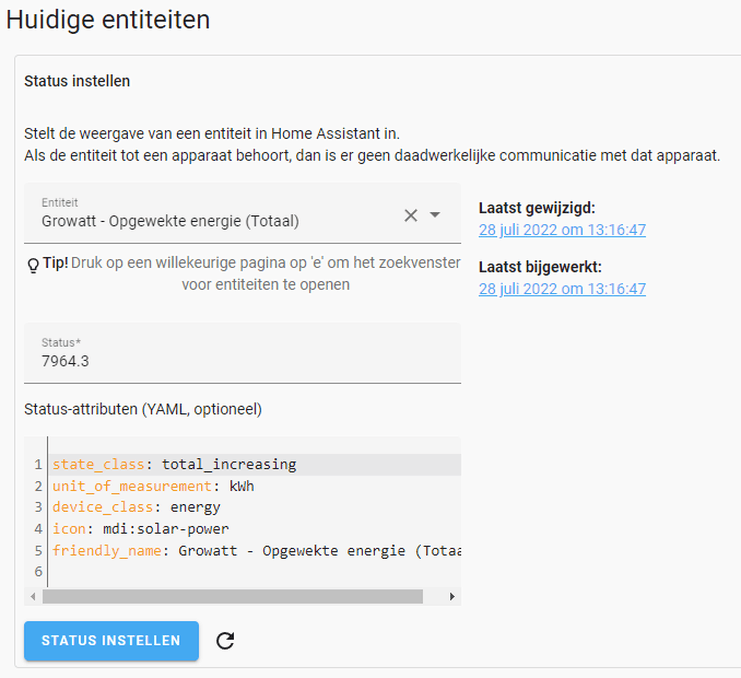Click line number 1 in editor gutter
Viewport: 741px width, 678px height.
pos(37,465)
